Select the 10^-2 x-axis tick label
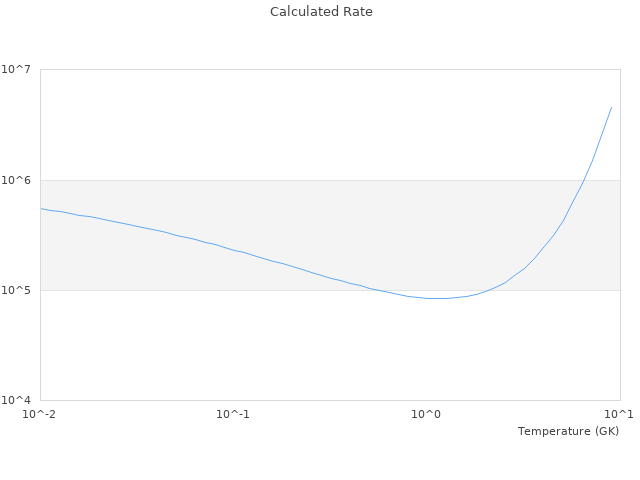 point(40,414)
